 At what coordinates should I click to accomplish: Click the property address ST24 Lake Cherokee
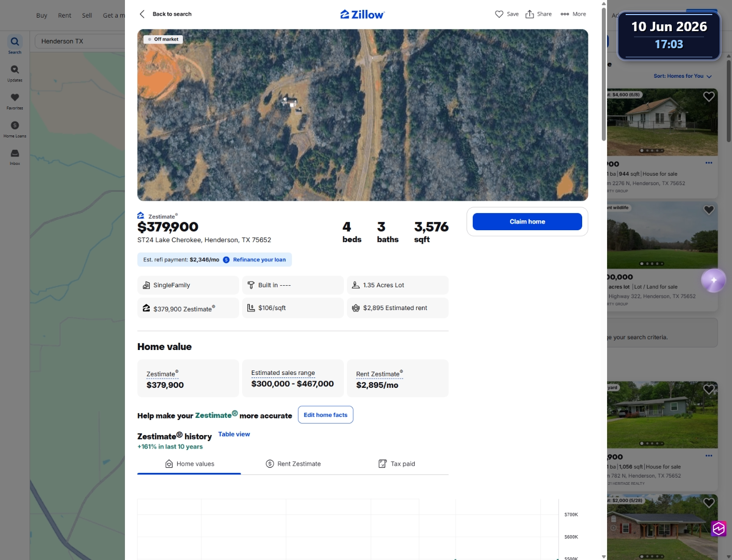[x=204, y=240]
